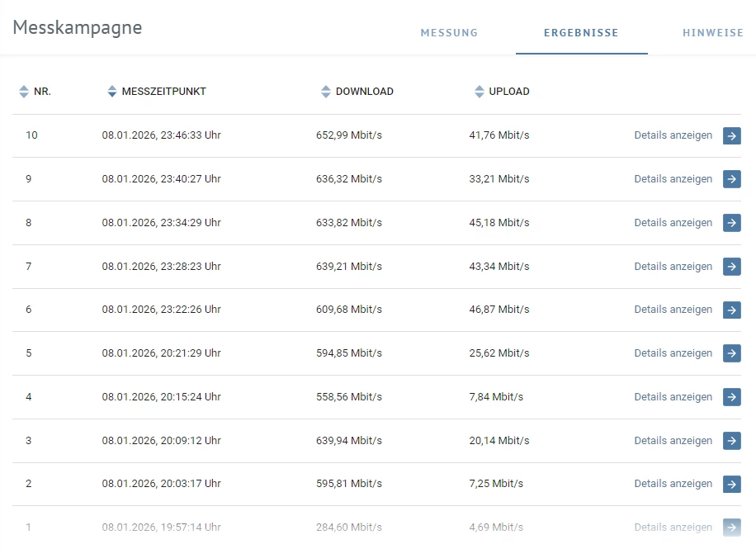Click timestamp 08.01.2026, 23:40:27 Uhr
Image resolution: width=756 pixels, height=549 pixels.
(x=162, y=179)
